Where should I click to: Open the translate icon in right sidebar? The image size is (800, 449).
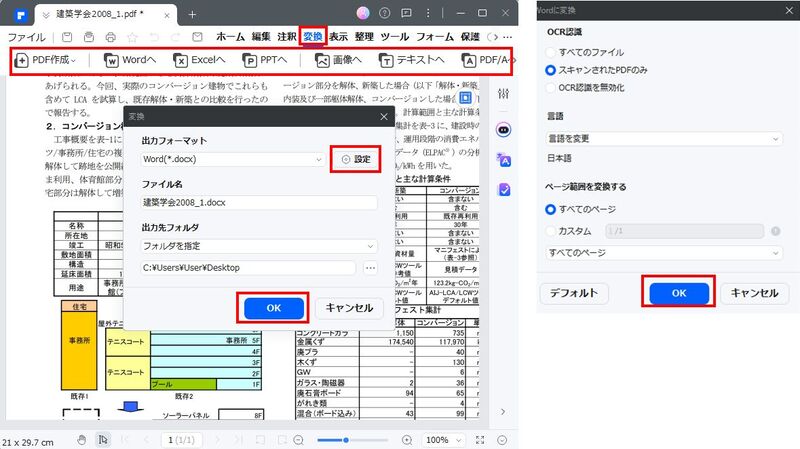click(x=504, y=160)
